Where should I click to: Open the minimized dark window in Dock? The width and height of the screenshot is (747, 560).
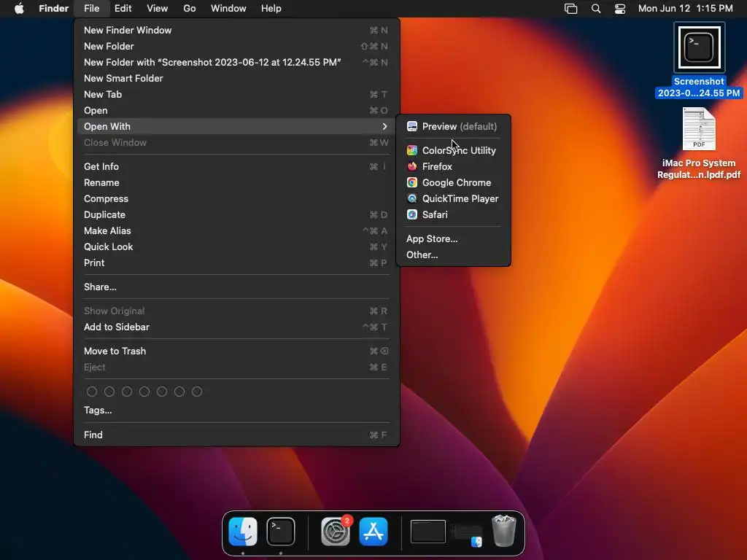[x=428, y=532]
